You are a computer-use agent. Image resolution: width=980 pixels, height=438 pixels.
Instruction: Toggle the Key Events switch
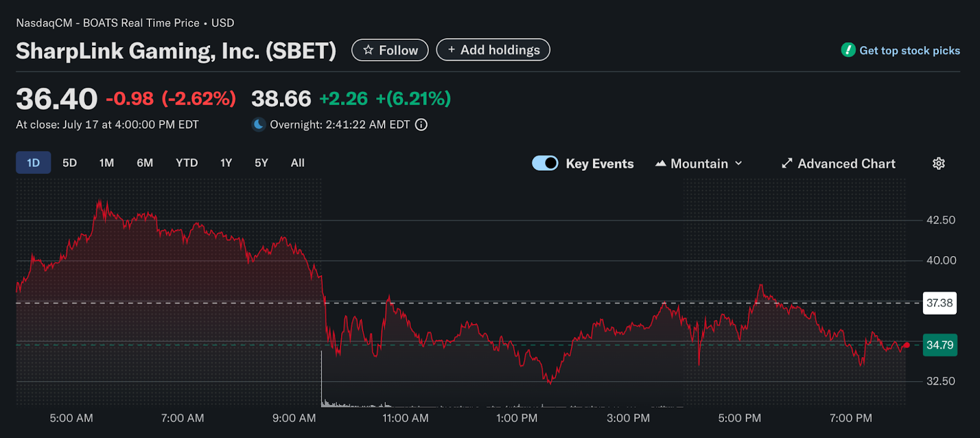pyautogui.click(x=545, y=164)
